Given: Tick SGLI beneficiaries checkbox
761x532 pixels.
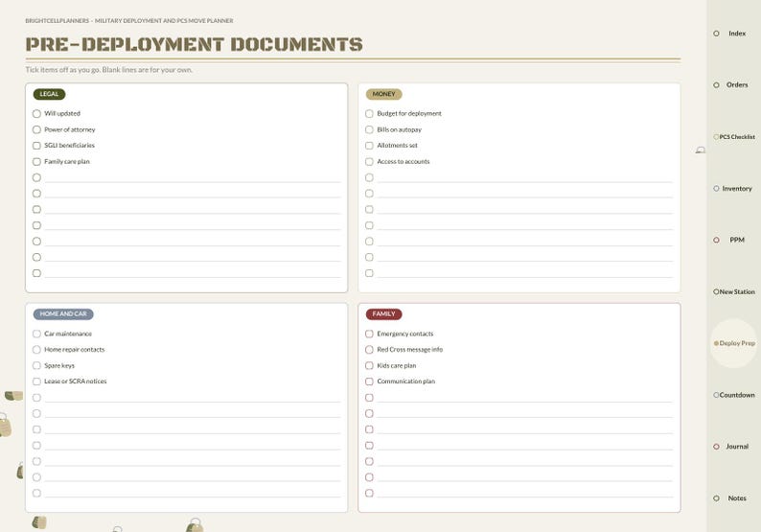Looking at the screenshot, I should [x=36, y=146].
